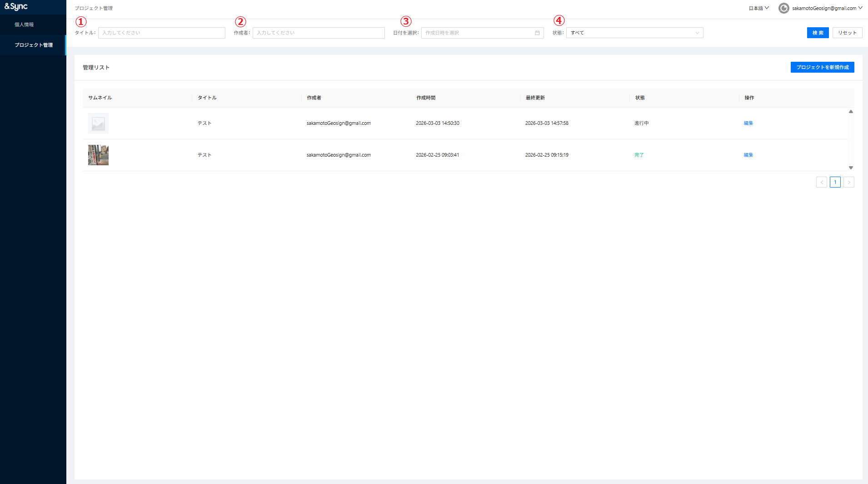Viewport: 868px width, 484px height.
Task: Open the 日本語 language dropdown
Action: (x=758, y=8)
